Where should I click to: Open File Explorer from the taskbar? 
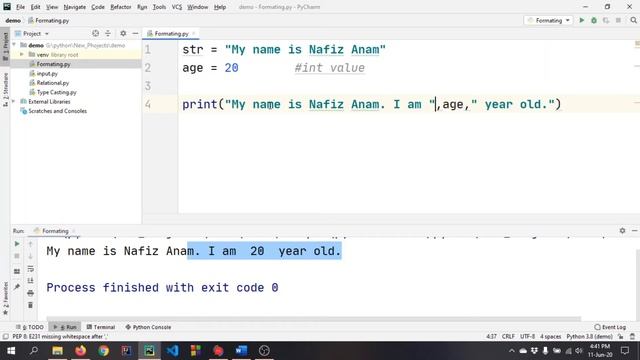click(x=58, y=351)
